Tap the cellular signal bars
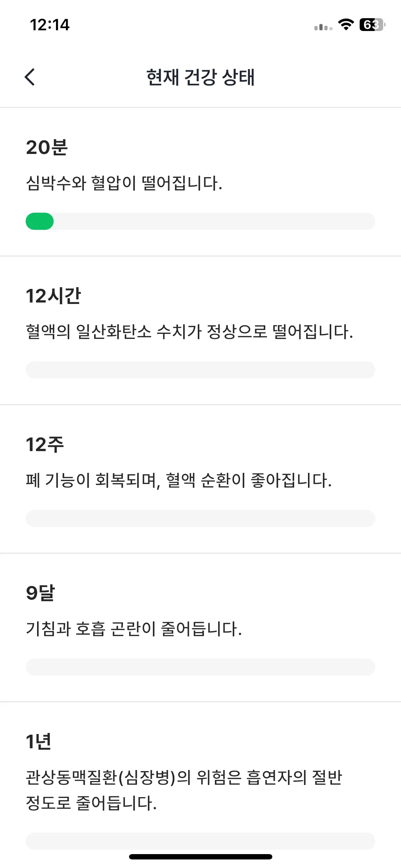This screenshot has width=401, height=868. click(323, 27)
